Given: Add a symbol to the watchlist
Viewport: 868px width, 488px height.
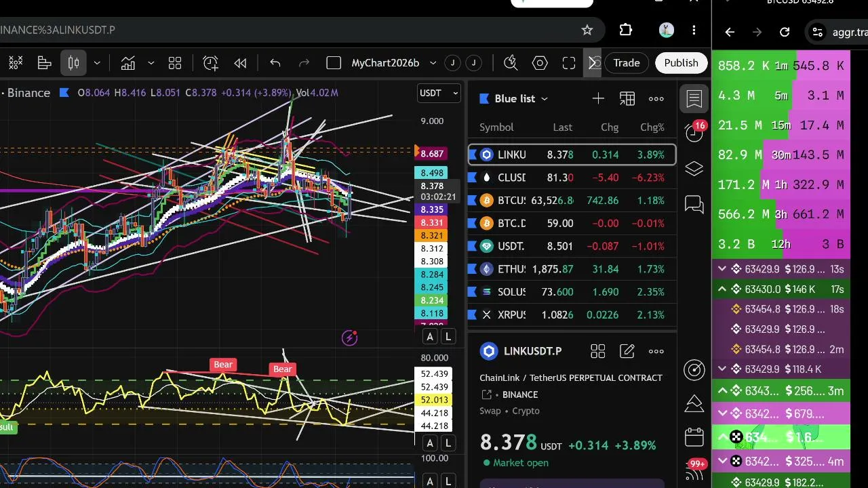Looking at the screenshot, I should [598, 99].
